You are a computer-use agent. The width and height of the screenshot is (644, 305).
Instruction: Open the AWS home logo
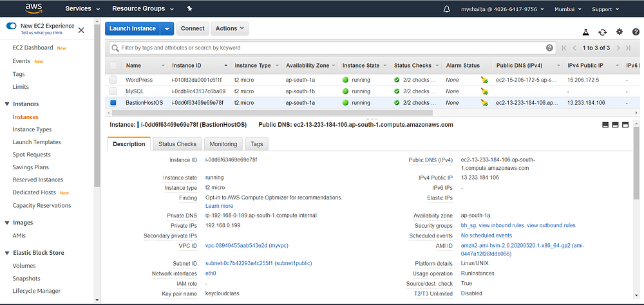coord(33,8)
